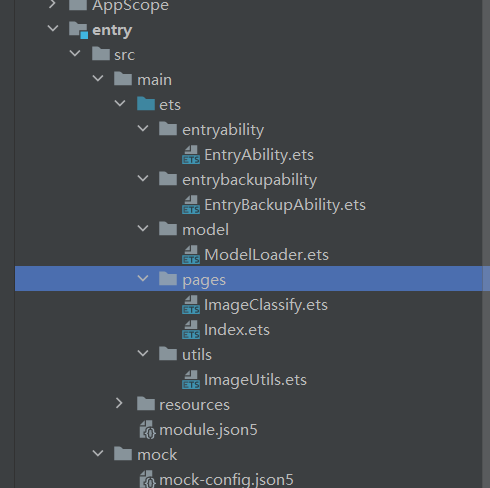Click the ModelLoader.ets ETS file icon
The width and height of the screenshot is (490, 488).
tap(191, 255)
